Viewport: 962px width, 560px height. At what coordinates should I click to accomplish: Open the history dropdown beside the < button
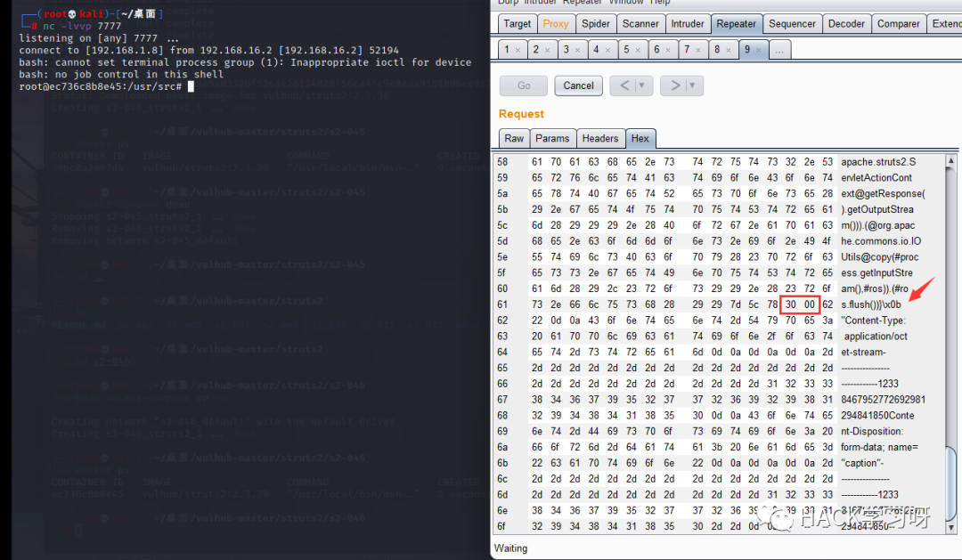pyautogui.click(x=642, y=85)
